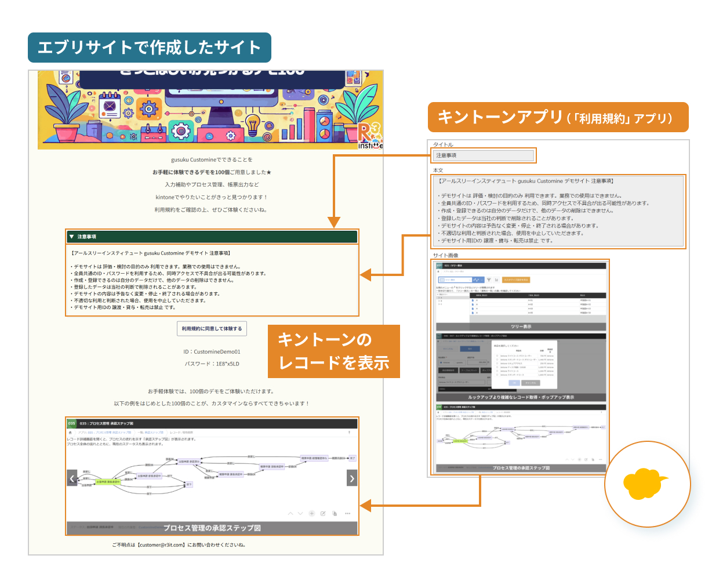Click the キントーンアプリ heading label
This screenshot has width=712, height=588.
coord(558,117)
